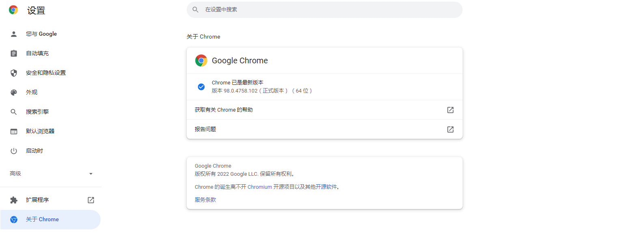Open 启动时 settings page
Viewport: 644px width, 233px height.
50,151
